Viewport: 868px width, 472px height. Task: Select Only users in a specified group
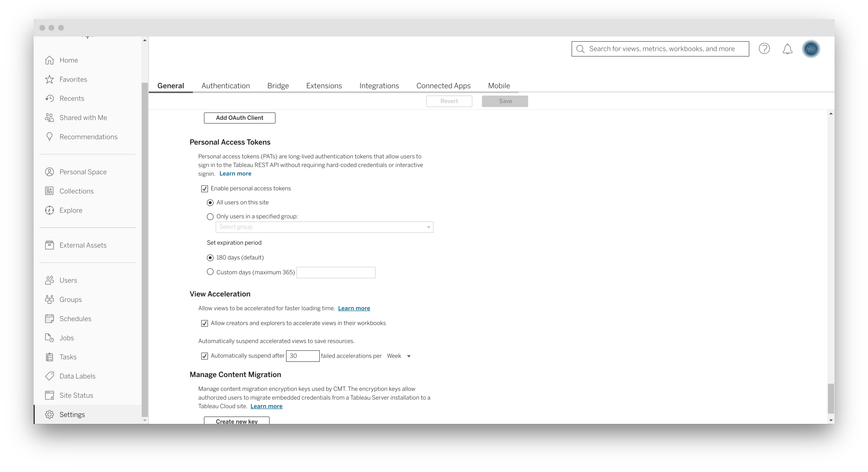pyautogui.click(x=210, y=217)
